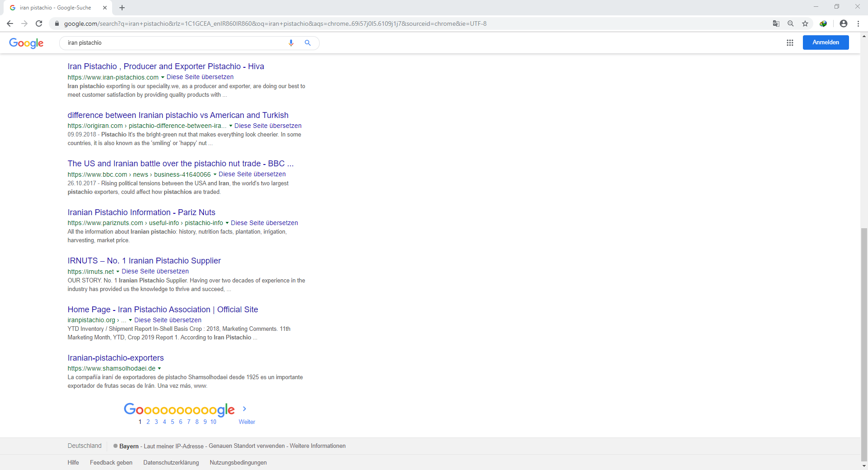Click Feedback geben in footer
Screen dimensions: 868x470
111,462
